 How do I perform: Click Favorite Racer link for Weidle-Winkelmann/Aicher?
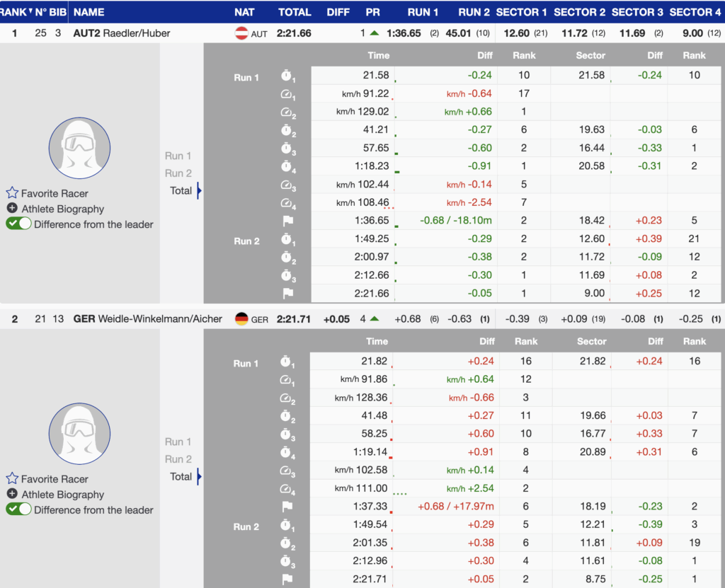55,479
